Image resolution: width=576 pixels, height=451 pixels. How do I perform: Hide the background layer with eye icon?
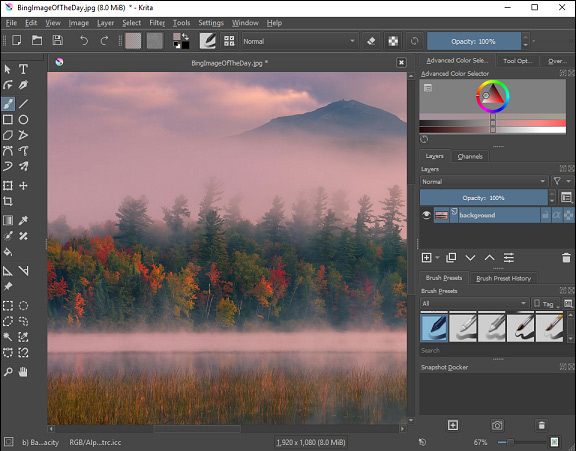coord(426,215)
